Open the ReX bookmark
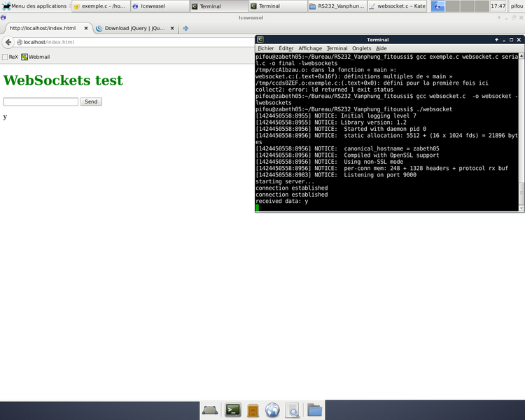The width and height of the screenshot is (525, 420). (10, 57)
